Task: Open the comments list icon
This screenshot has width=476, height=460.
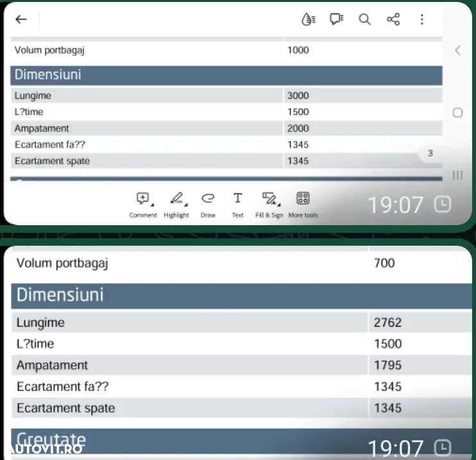Action: point(336,19)
